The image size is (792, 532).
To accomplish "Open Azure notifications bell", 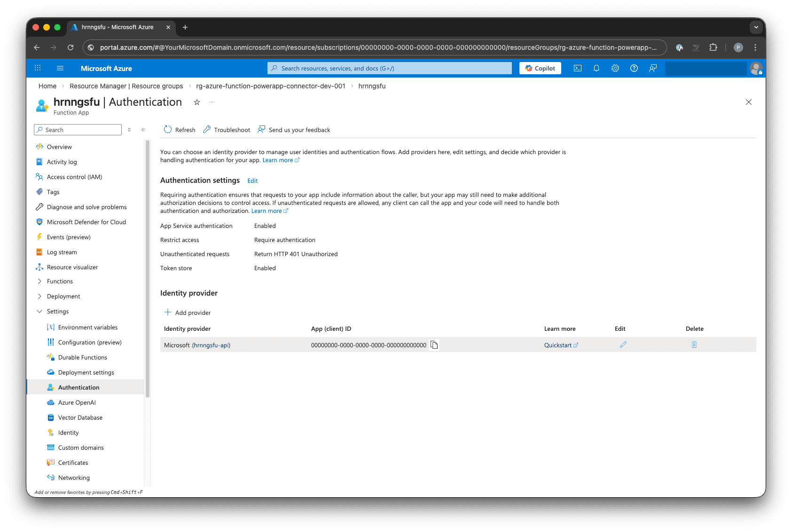I will (x=596, y=68).
